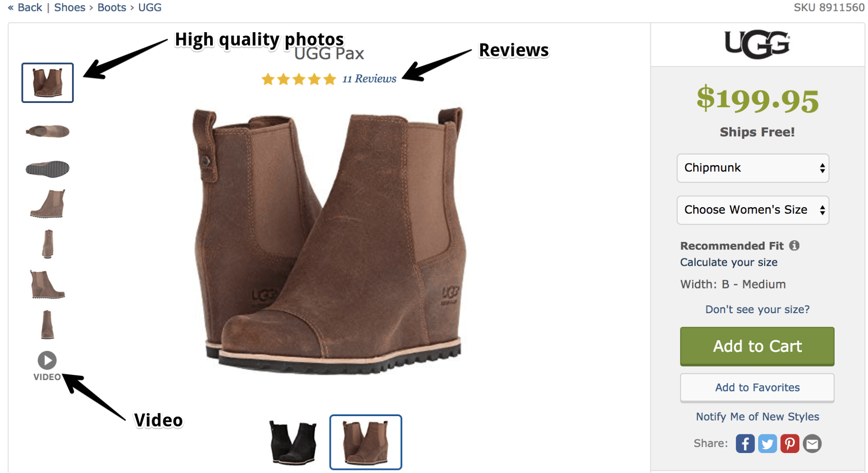This screenshot has width=868, height=473.
Task: Select the Chipmunk brown colorway thumbnail
Action: 366,441
